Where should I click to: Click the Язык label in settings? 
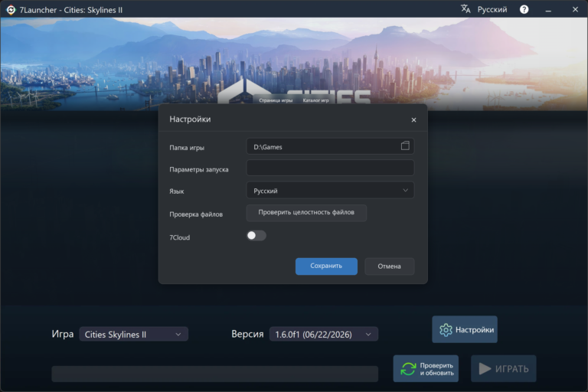point(177,191)
